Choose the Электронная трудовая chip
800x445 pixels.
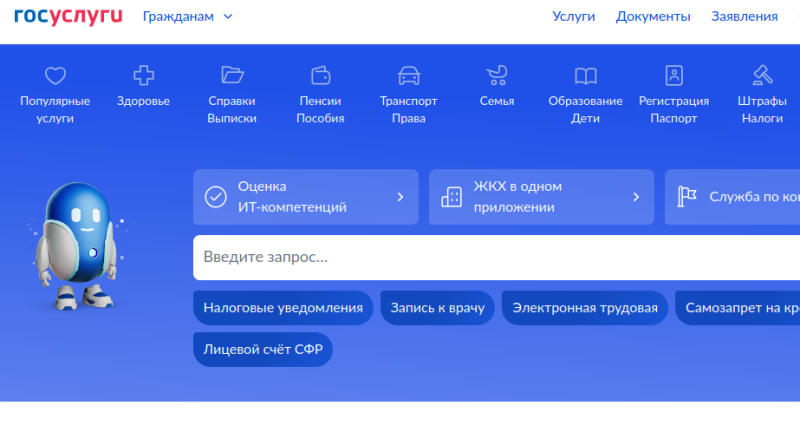tap(585, 308)
